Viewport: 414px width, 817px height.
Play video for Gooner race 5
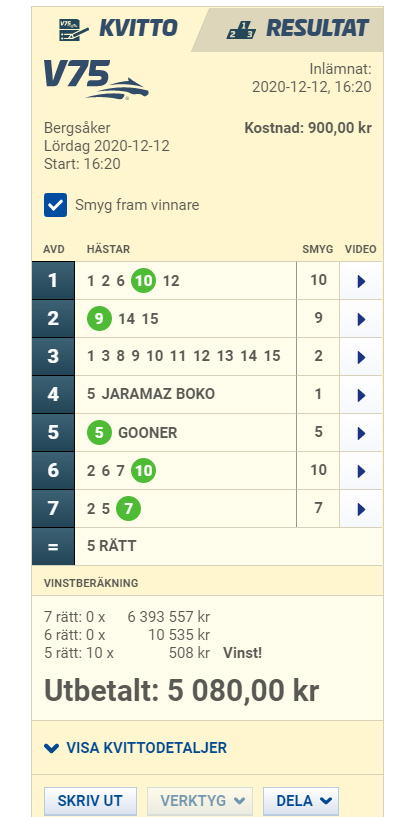pyautogui.click(x=361, y=434)
